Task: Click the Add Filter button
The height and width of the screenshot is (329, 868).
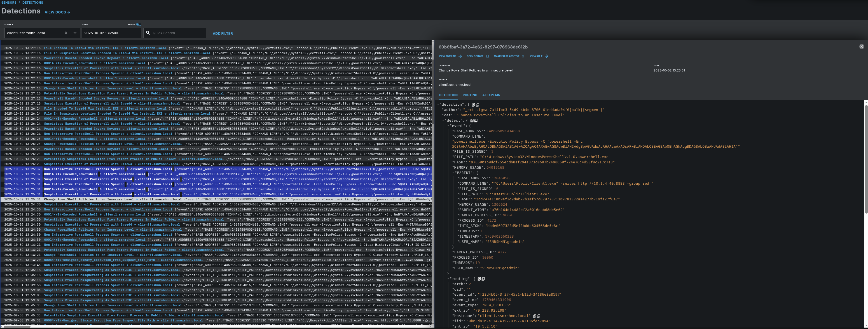Action: tap(223, 34)
